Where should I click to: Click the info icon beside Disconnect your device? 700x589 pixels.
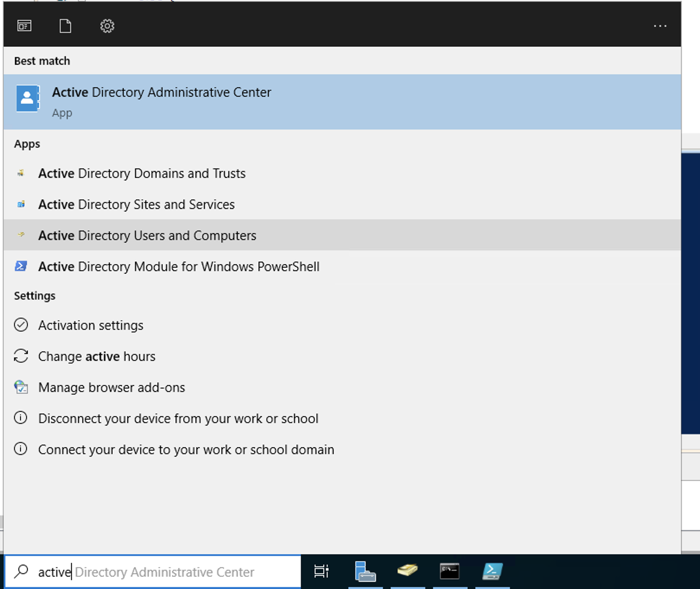tap(20, 418)
